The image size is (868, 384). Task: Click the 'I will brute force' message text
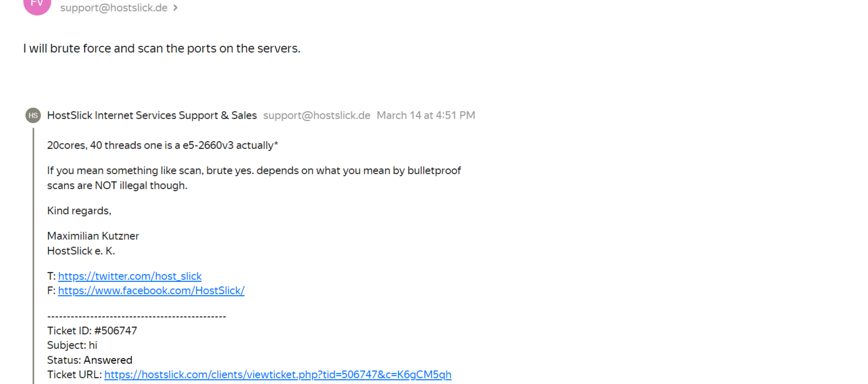162,49
